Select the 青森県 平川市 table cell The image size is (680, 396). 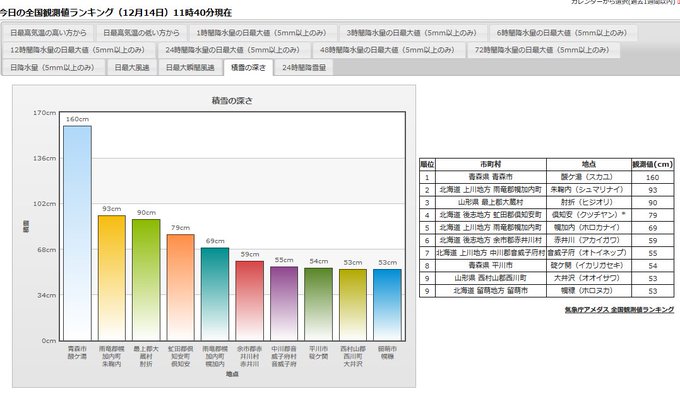(490, 265)
